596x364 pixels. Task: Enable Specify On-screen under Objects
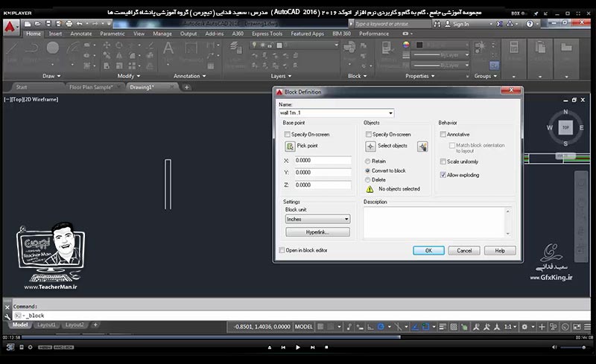point(368,134)
